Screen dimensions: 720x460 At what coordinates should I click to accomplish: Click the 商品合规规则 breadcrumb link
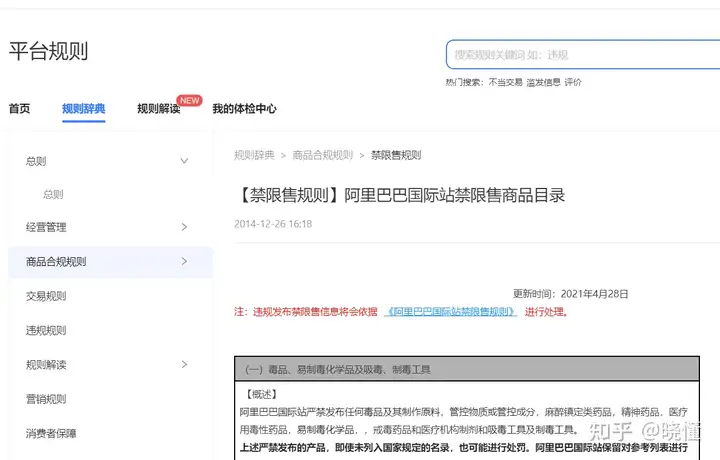(322, 155)
